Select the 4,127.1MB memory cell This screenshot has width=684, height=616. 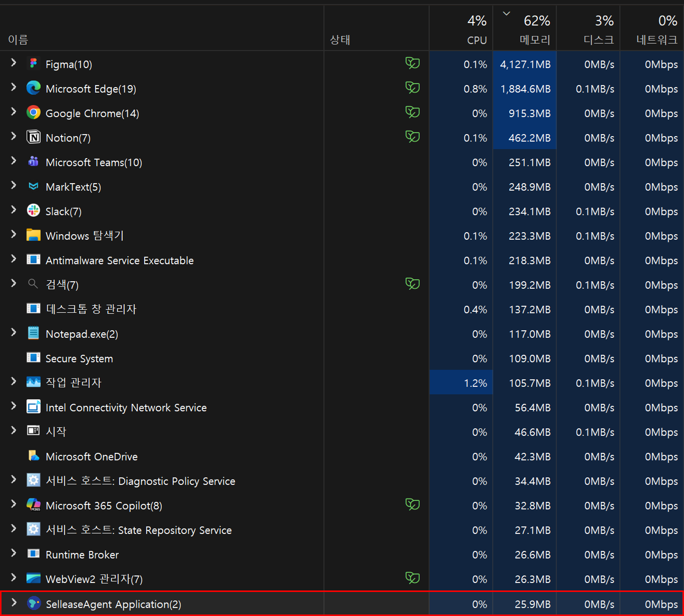tap(525, 64)
